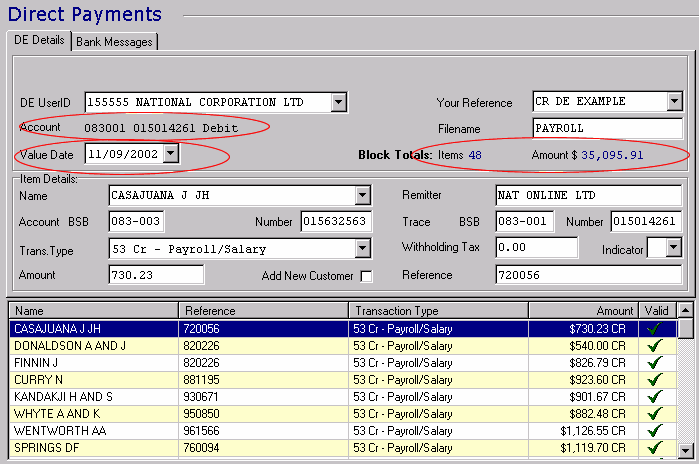Expand the Indicator dropdown arrow

click(674, 247)
